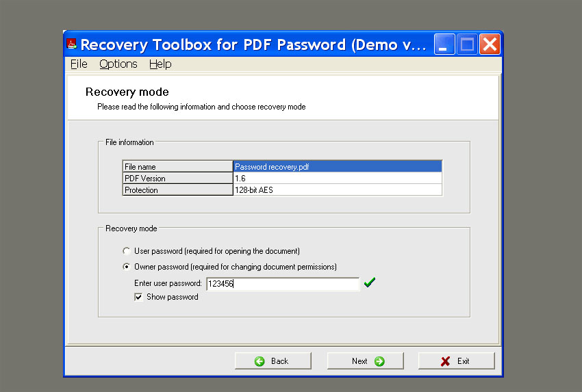This screenshot has width=582, height=392.
Task: Close the Recovery Toolbox window
Action: coord(490,45)
